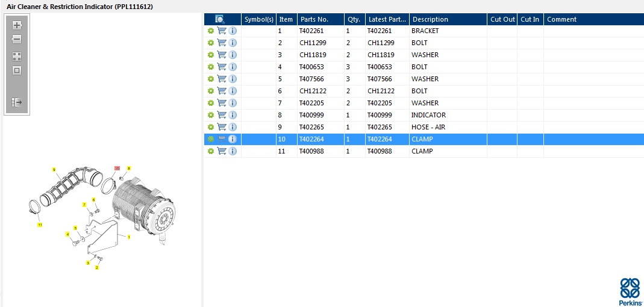Click the Perkins logo
Screen dimensions: 644x307
point(630,292)
